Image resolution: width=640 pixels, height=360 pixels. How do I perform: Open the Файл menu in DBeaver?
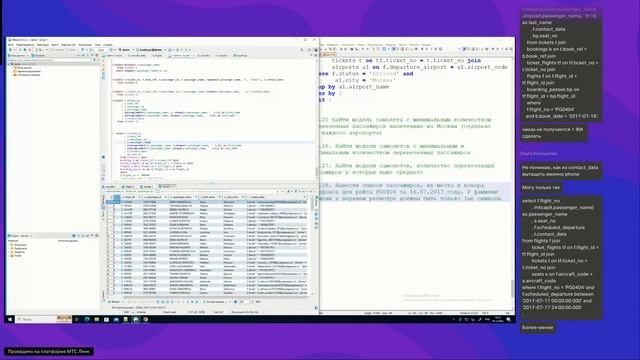tap(11, 44)
